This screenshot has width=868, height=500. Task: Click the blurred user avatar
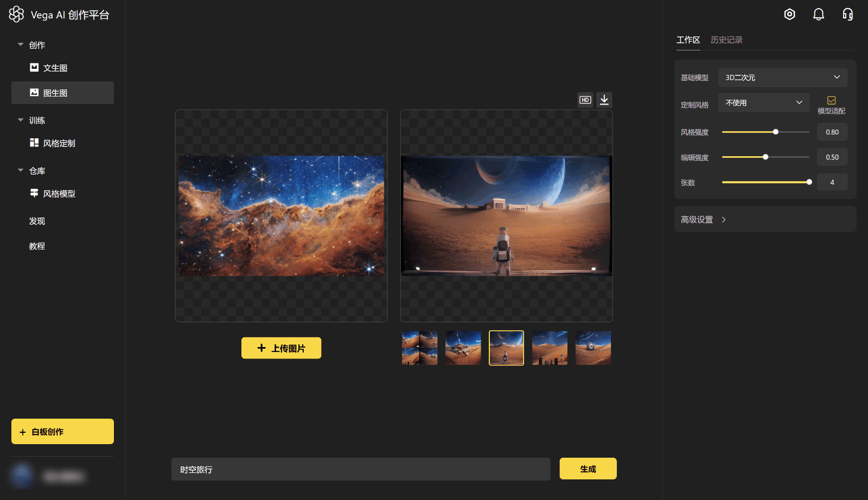(22, 475)
